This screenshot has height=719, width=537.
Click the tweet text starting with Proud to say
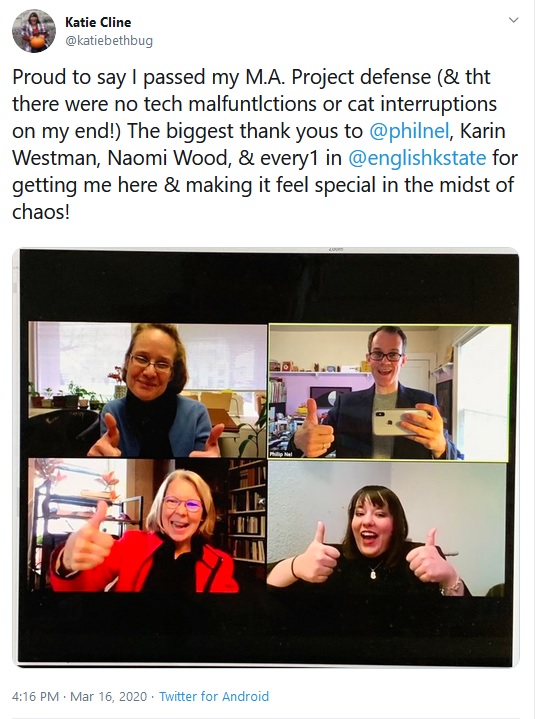[x=265, y=144]
